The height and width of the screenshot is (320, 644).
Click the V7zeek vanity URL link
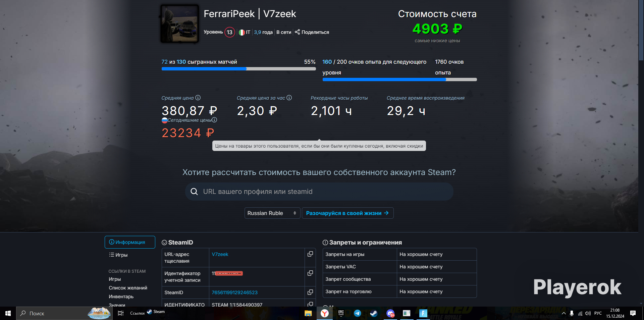click(x=220, y=254)
